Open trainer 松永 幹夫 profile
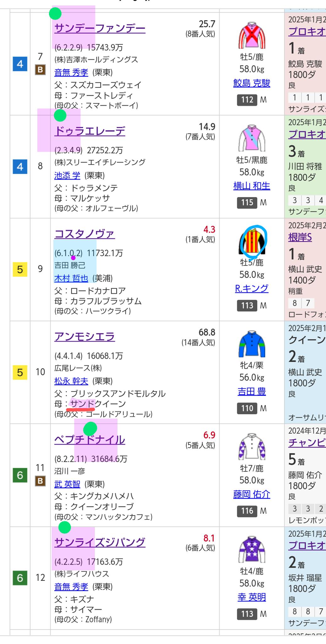Screen dimensions: 326x644 (x=71, y=381)
